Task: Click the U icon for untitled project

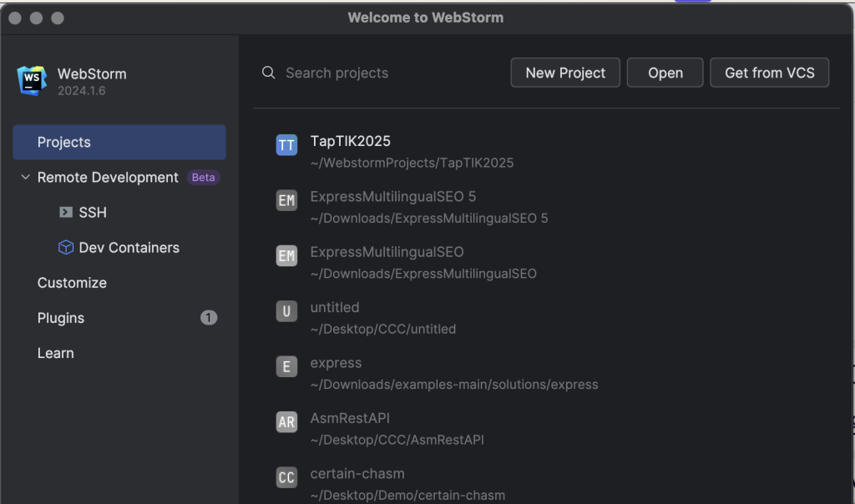Action: [x=286, y=311]
